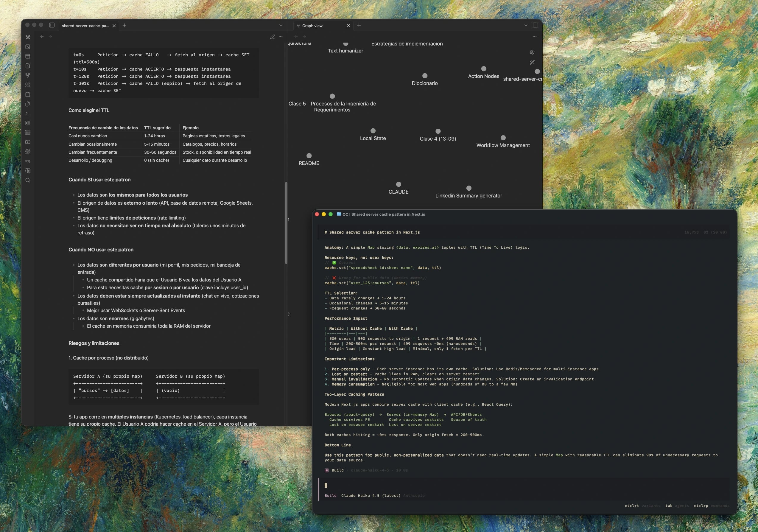Open the importer via the download ribbon icon
Viewport: 758px width, 532px height.
28,142
